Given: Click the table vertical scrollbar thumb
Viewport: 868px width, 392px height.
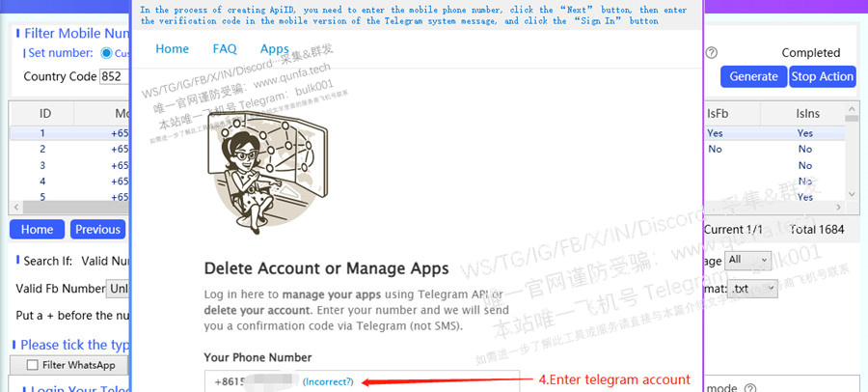Looking at the screenshot, I should coord(852,118).
